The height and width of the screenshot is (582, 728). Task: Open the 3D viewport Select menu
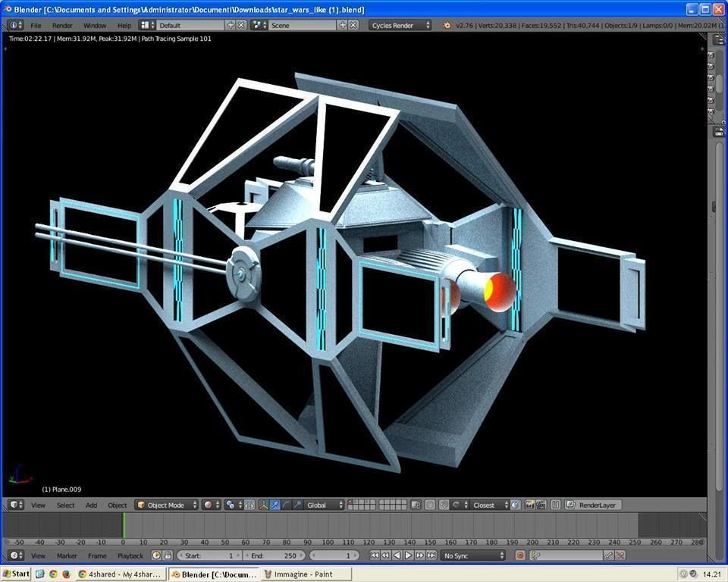click(x=65, y=505)
